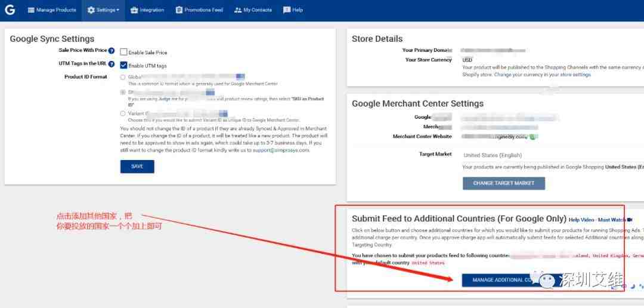Uncheck the Enable UTM tags checkbox
Screen dimensions: 644x308
click(123, 66)
